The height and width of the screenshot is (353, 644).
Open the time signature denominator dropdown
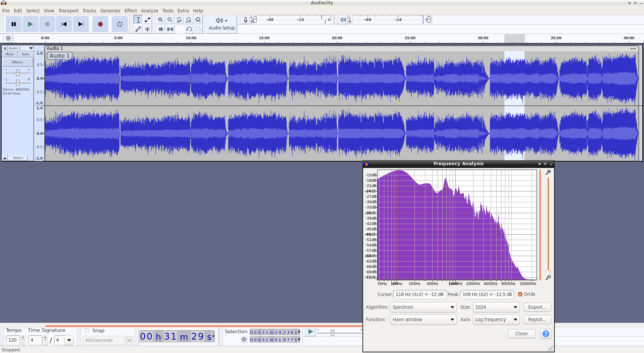coord(69,340)
